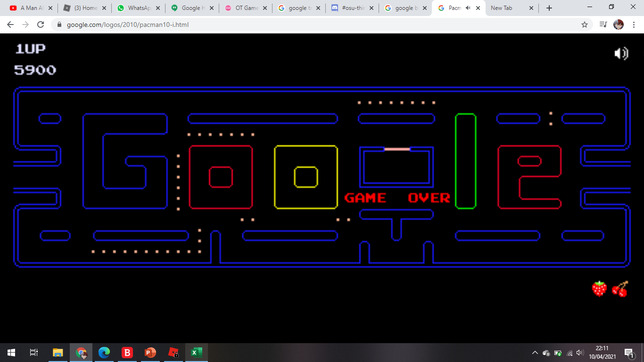This screenshot has width=644, height=362.
Task: Click the cherry fruit icon
Action: pos(620,288)
